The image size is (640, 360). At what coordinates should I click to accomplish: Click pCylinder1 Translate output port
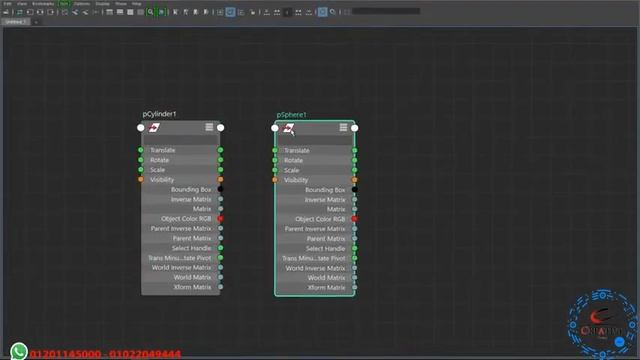(220, 150)
